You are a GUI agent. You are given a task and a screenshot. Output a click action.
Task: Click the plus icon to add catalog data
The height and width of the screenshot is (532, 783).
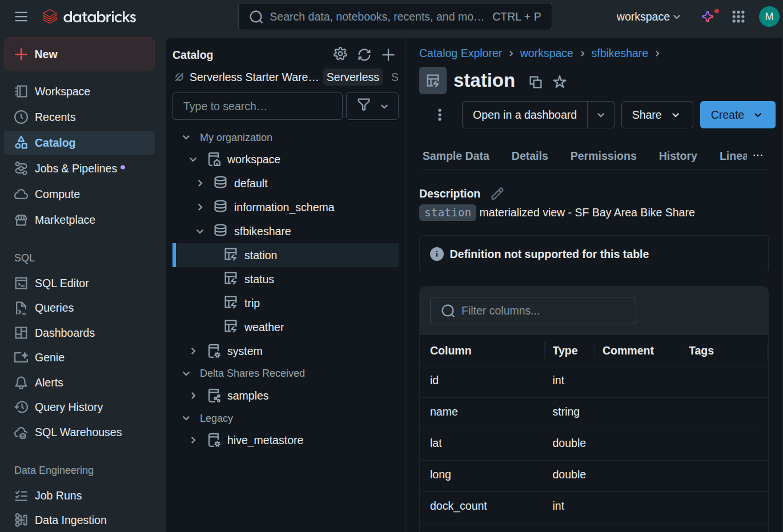[388, 55]
